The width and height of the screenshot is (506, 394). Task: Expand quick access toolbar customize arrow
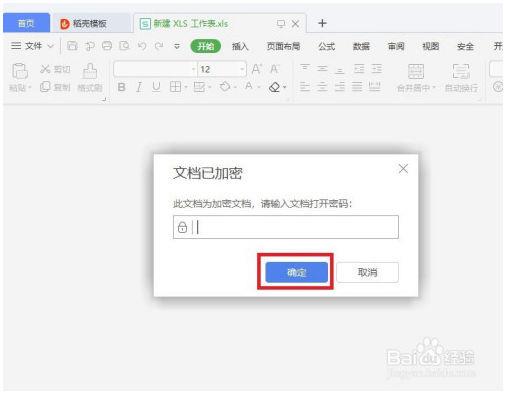(x=177, y=46)
